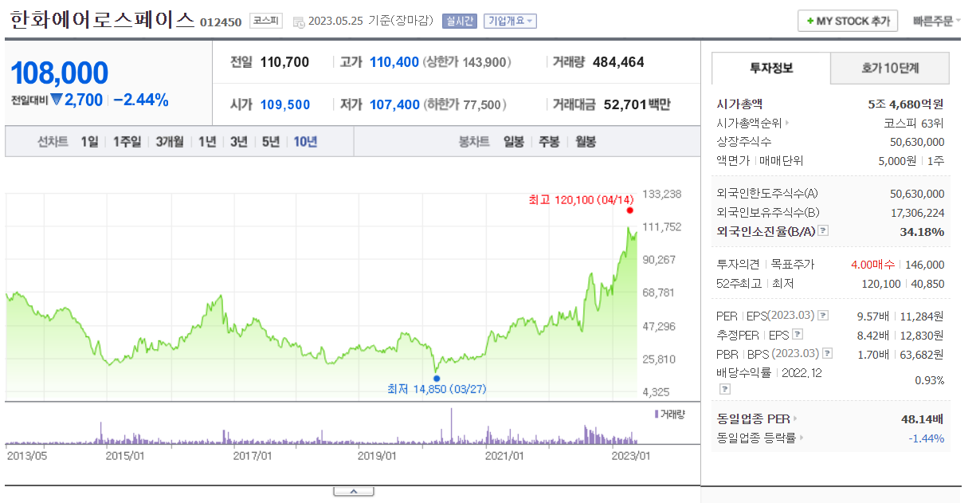Screen dimensions: 980x503
Task: Click the current price 108,000
Action: [x=60, y=73]
